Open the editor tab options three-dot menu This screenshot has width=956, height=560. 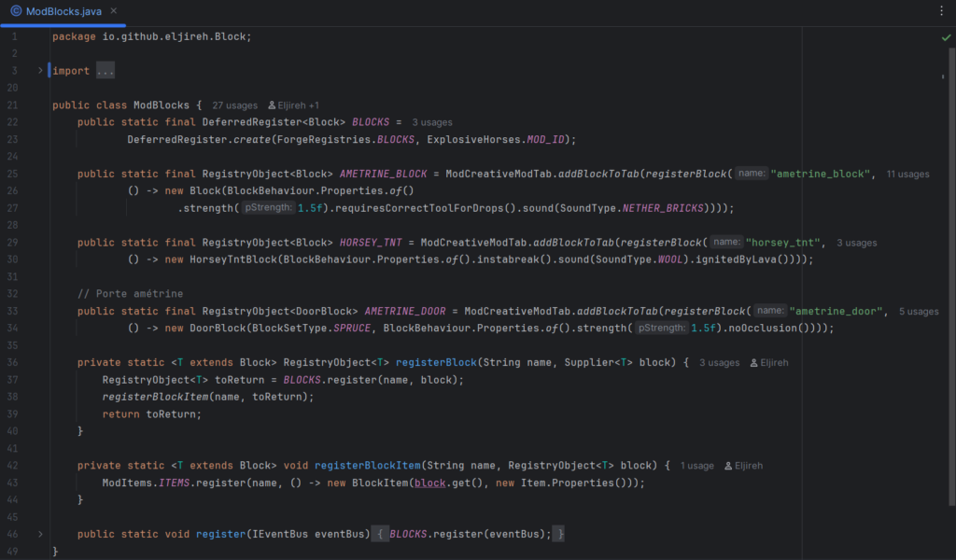pyautogui.click(x=940, y=10)
